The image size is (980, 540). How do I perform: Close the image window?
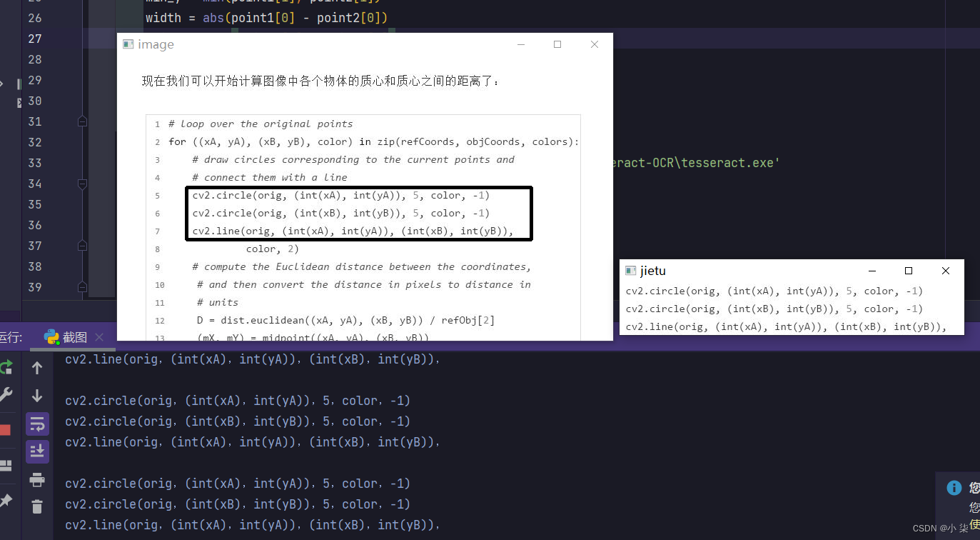(594, 44)
